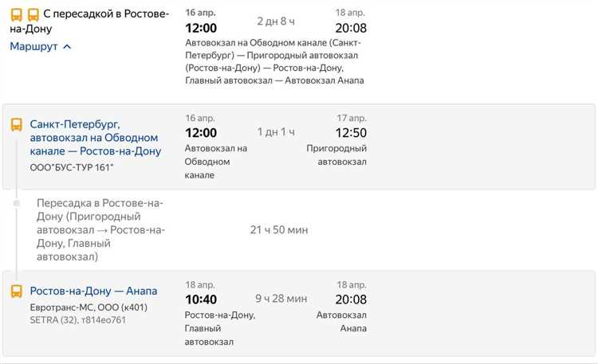Image resolution: width=598 pixels, height=364 pixels.
Task: Click the Пересадка в Ростове-на-Дону transfer description
Action: tap(100, 230)
